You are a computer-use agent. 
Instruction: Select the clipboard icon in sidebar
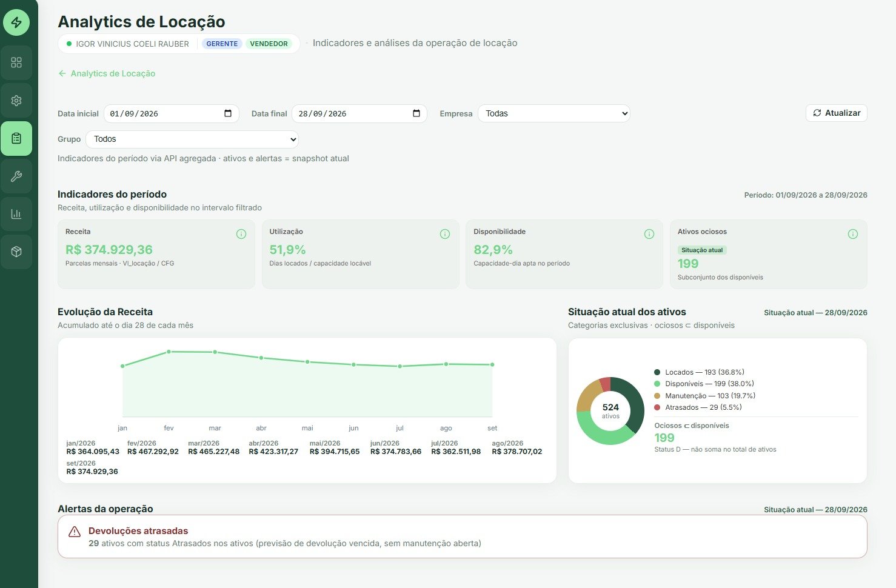pos(16,138)
